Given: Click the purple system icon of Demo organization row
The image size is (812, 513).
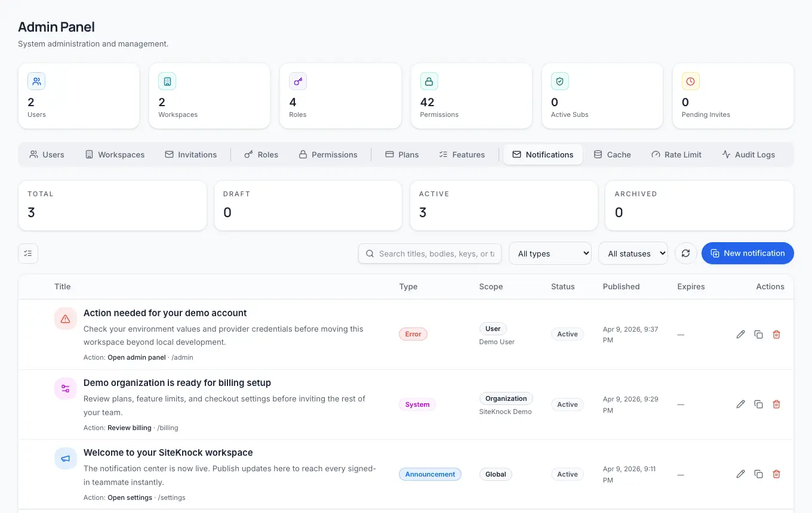Looking at the screenshot, I should (66, 389).
